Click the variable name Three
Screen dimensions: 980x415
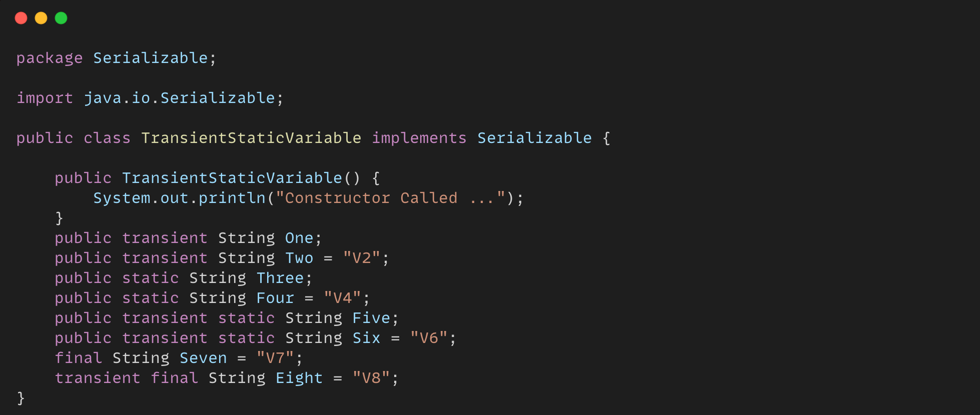click(x=280, y=278)
